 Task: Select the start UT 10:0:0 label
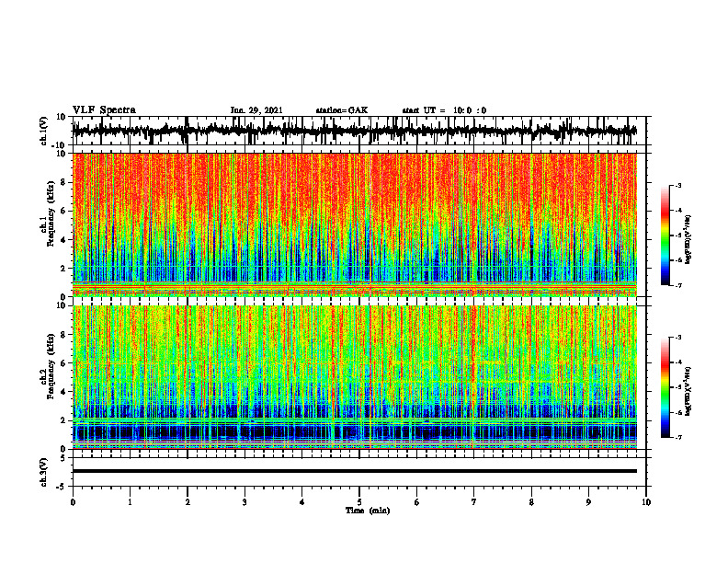(x=444, y=110)
